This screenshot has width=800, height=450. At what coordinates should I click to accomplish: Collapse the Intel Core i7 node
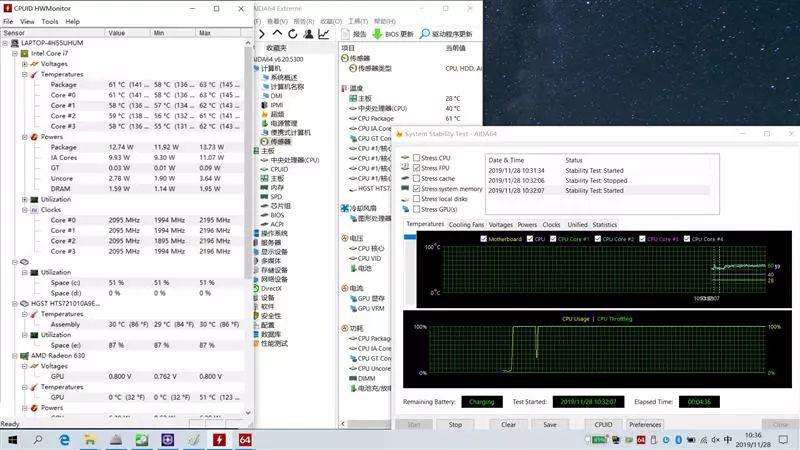point(15,53)
